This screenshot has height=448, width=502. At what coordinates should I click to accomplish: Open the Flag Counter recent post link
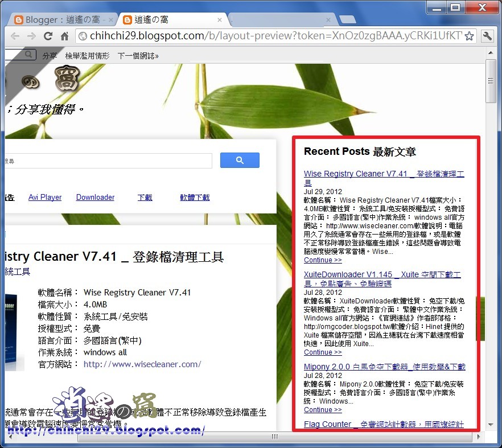[384, 424]
